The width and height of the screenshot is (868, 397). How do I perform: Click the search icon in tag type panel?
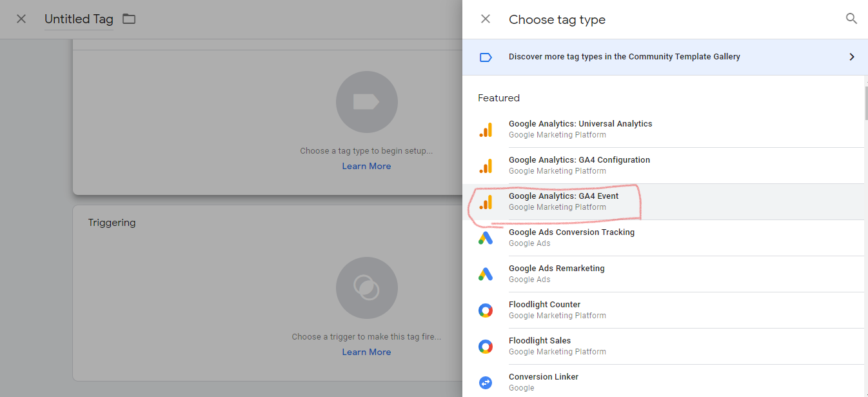tap(851, 19)
